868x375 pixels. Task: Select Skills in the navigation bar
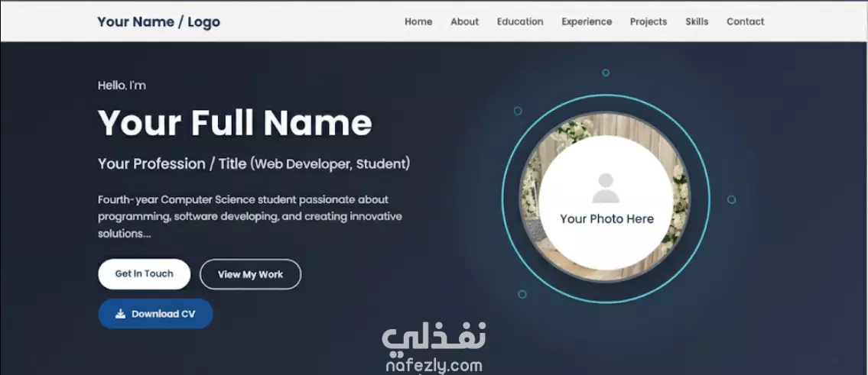click(x=697, y=21)
